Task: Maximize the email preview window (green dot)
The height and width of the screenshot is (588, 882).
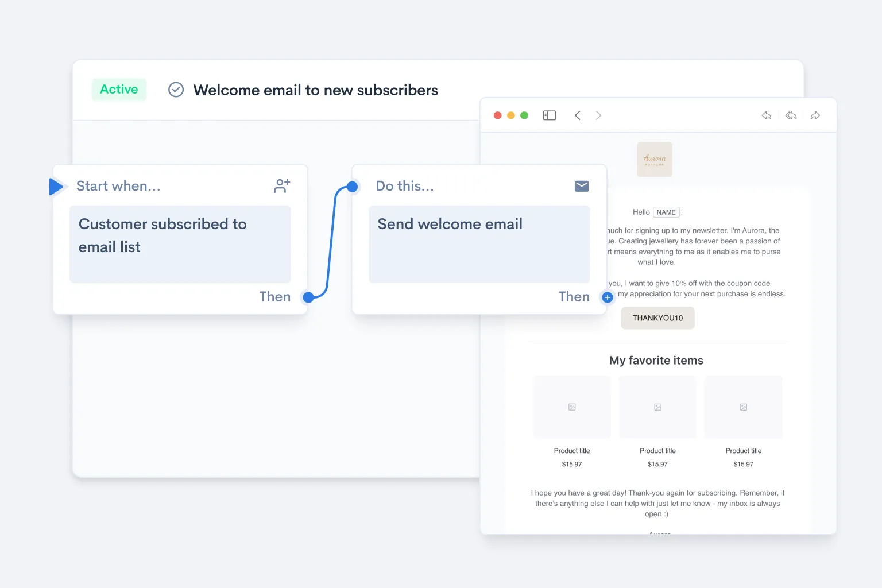Action: [524, 115]
